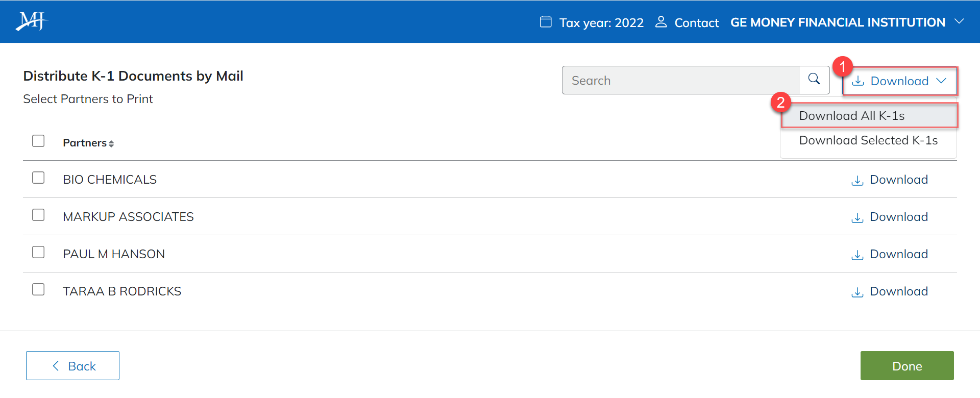This screenshot has width=980, height=398.
Task: Click the Contact person icon
Action: point(661,22)
